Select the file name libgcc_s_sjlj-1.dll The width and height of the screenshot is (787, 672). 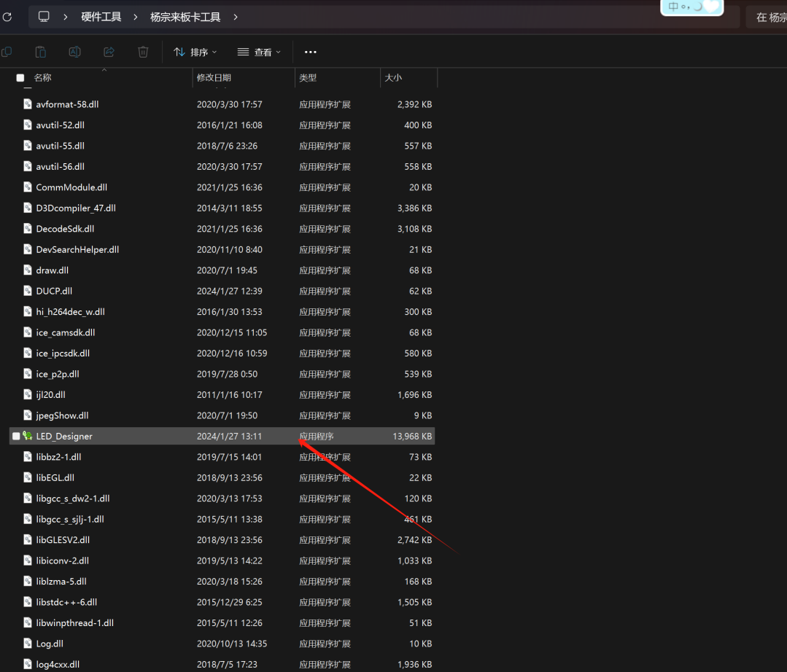[70, 520]
